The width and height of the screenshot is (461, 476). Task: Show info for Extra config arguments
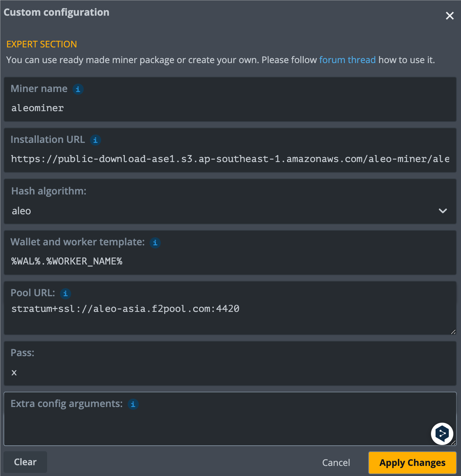133,404
